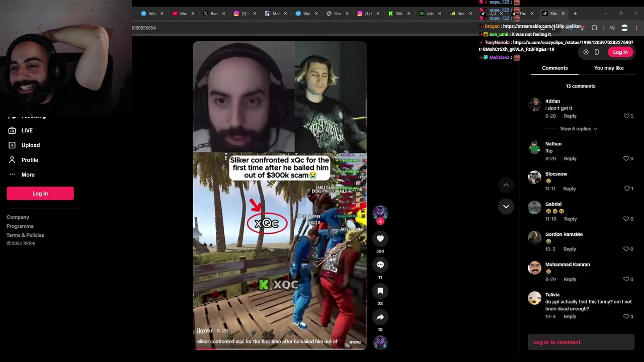Image resolution: width=644 pixels, height=362 pixels.
Task: Switch to the You may like tab
Action: (x=608, y=68)
